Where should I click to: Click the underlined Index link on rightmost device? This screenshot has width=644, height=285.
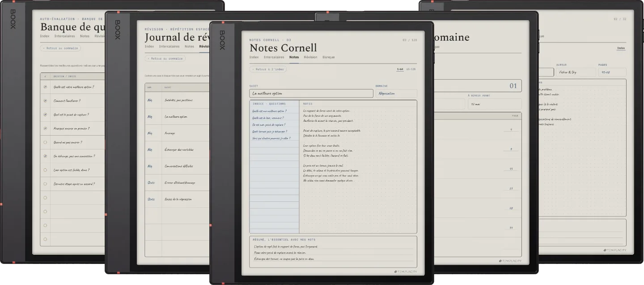coord(621,48)
